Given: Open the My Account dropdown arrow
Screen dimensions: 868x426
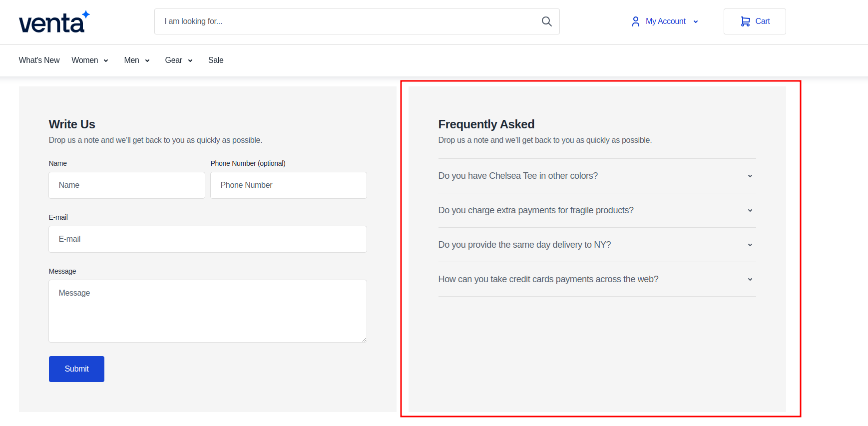Looking at the screenshot, I should tap(696, 22).
